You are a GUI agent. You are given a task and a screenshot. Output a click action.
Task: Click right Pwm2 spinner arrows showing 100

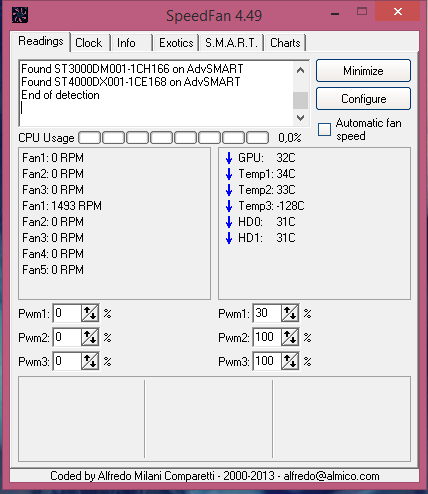(290, 337)
